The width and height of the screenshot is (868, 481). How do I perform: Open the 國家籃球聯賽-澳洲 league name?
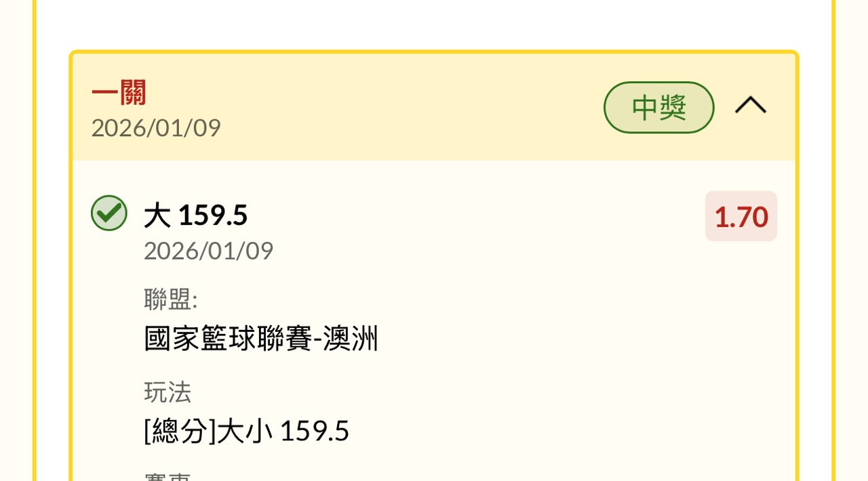coord(261,339)
